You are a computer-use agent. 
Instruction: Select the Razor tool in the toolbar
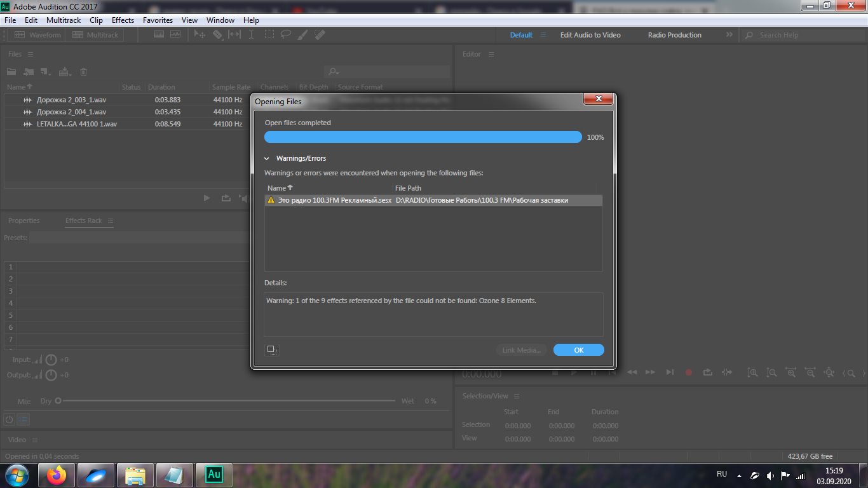(218, 35)
